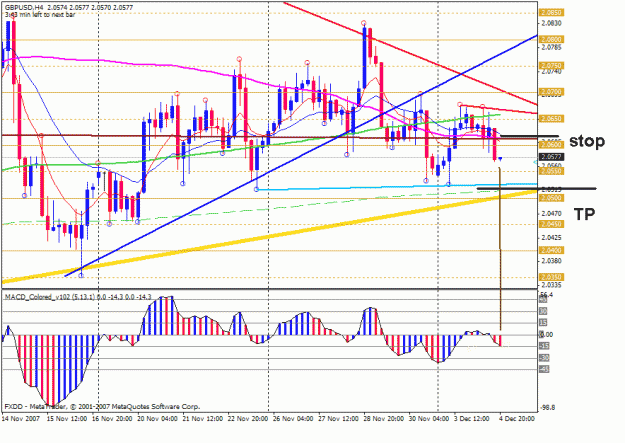Click the 26 Nov 04:00 time label
Screen dimensions: 625x443
coord(293,419)
